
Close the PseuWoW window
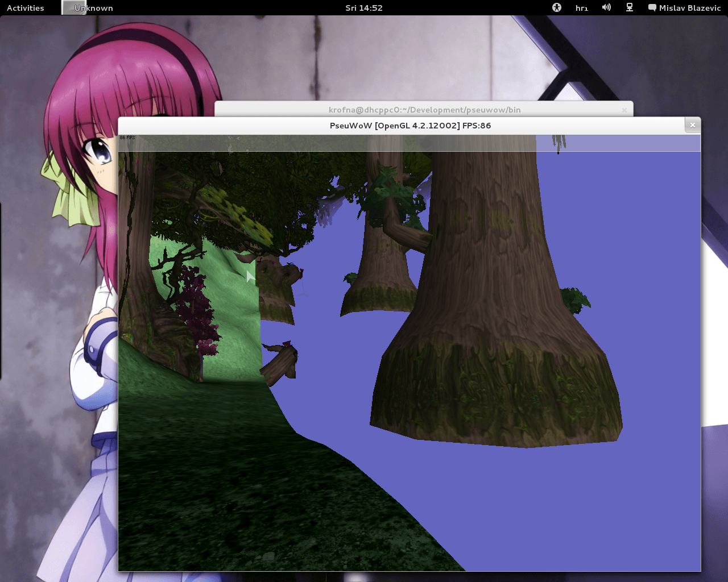693,125
